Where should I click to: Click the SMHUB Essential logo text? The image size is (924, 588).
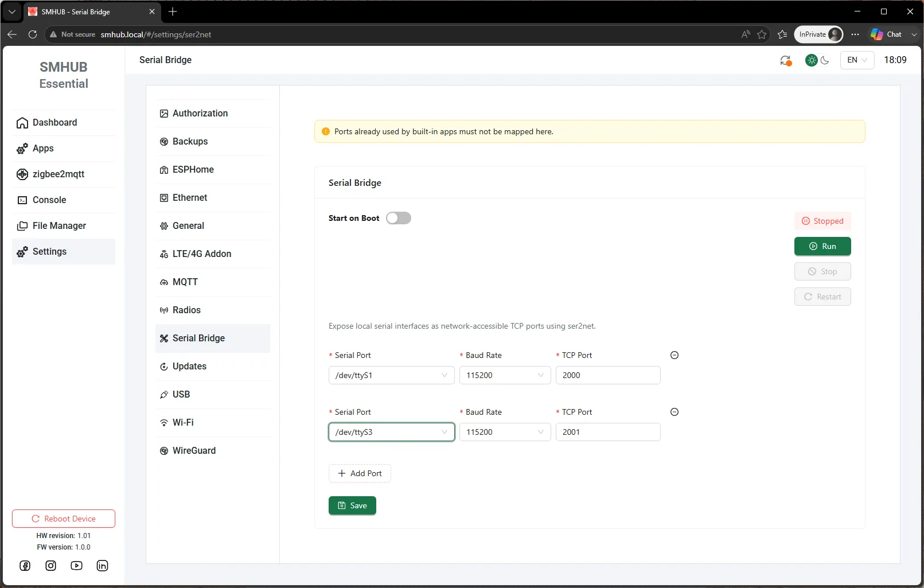tap(64, 75)
